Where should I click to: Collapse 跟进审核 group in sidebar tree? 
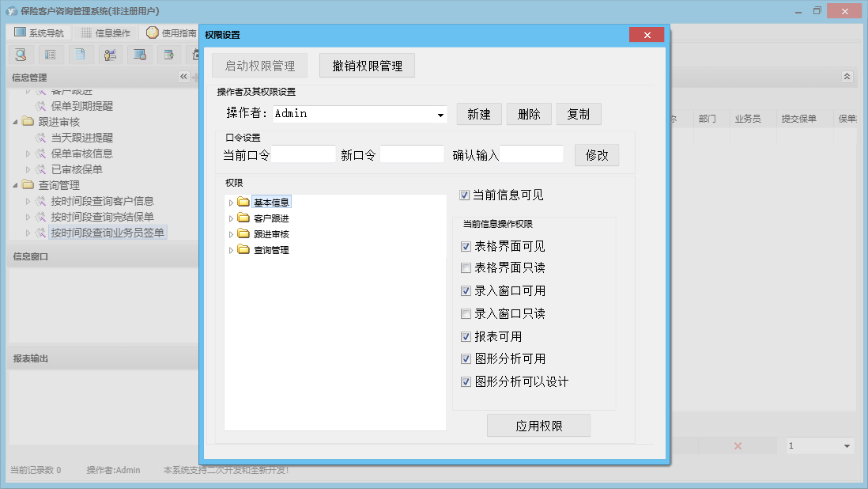point(15,122)
